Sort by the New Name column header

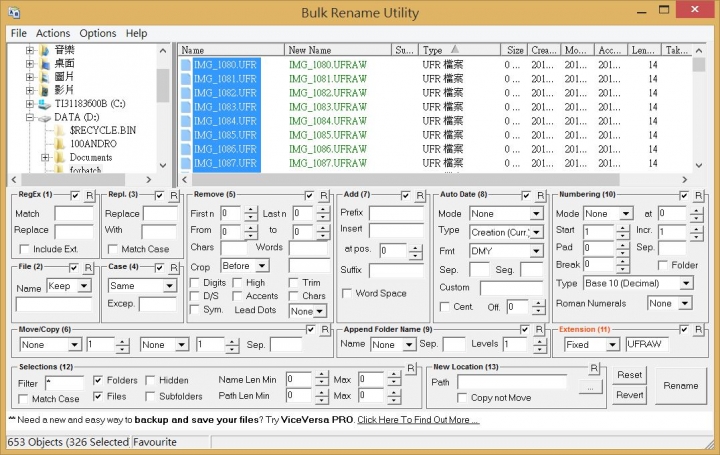338,50
